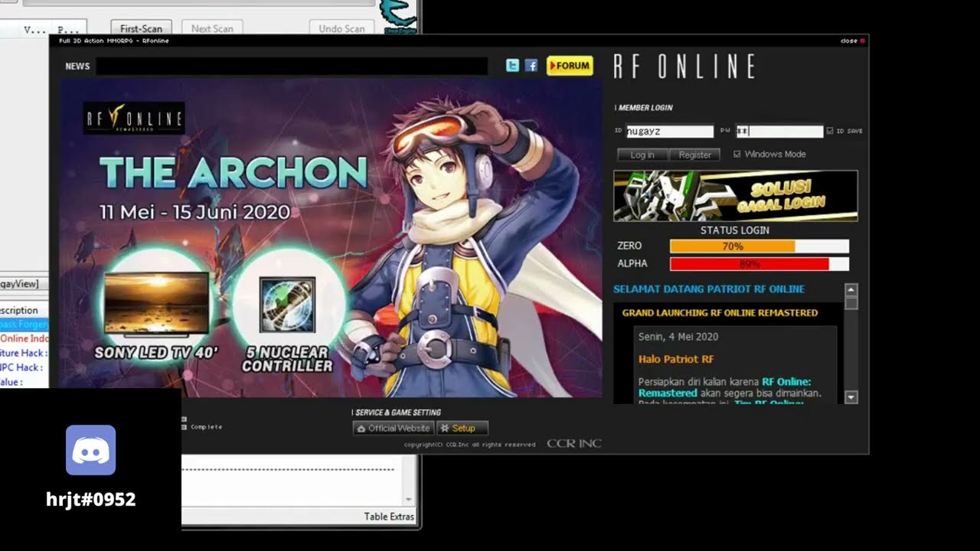This screenshot has width=980, height=551.
Task: Click the news panel scroll down arrow
Action: [x=851, y=397]
